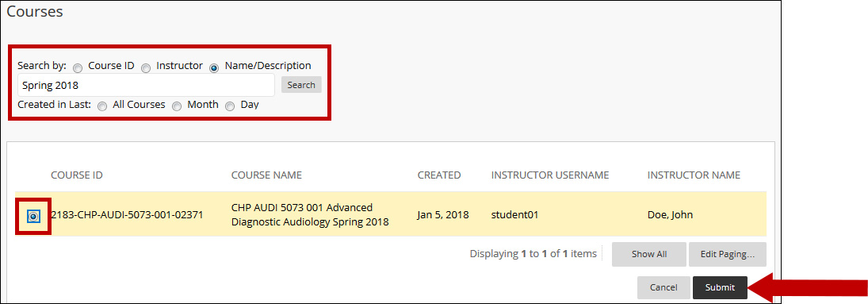Select the Instructor search option
The width and height of the screenshot is (868, 304).
point(146,67)
